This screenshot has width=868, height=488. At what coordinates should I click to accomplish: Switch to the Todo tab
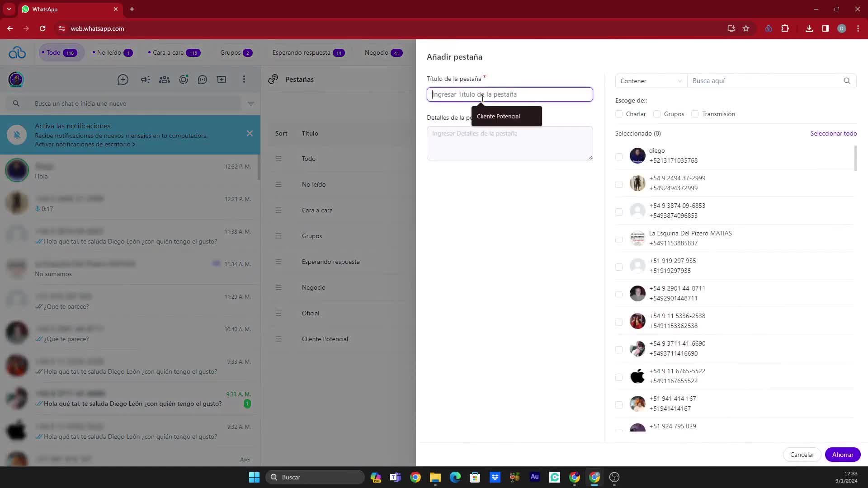[x=61, y=53]
